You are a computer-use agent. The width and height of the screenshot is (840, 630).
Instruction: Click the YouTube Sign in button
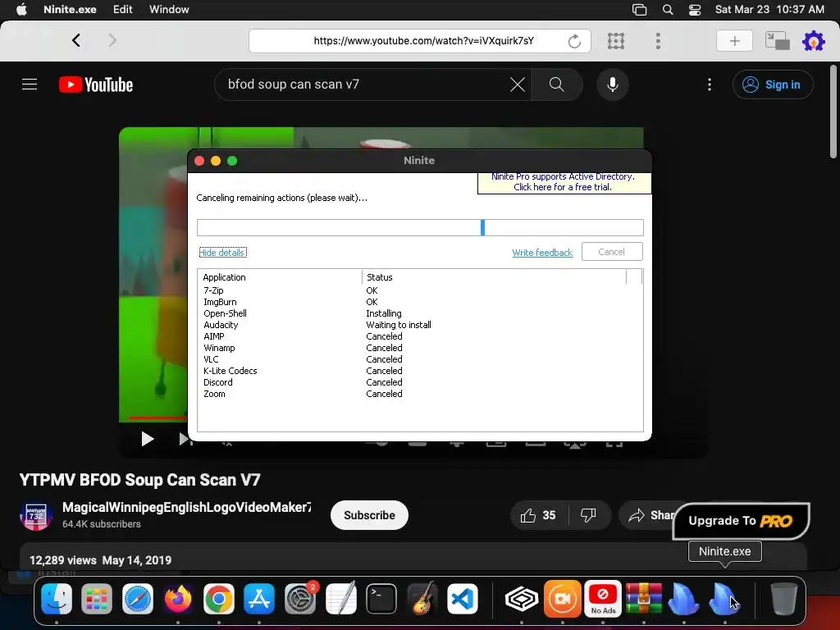coord(773,84)
